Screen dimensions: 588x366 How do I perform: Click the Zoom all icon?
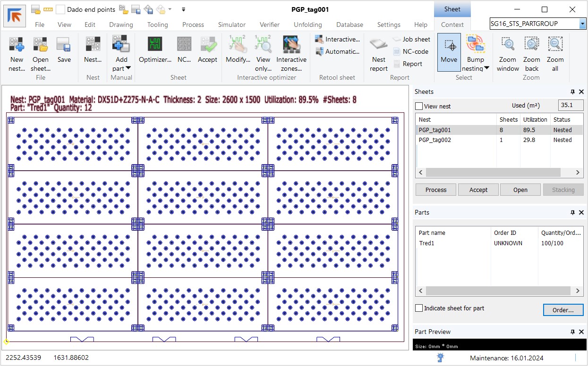click(x=555, y=45)
